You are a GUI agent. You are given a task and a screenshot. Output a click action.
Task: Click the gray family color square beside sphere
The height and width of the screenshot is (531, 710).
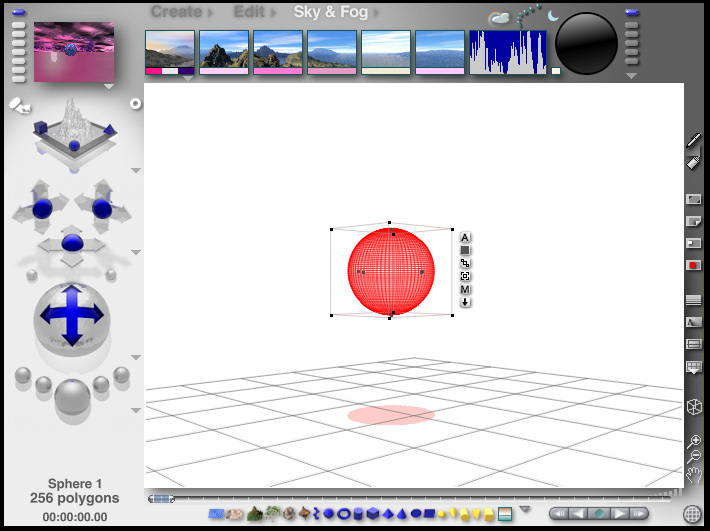pyautogui.click(x=465, y=250)
